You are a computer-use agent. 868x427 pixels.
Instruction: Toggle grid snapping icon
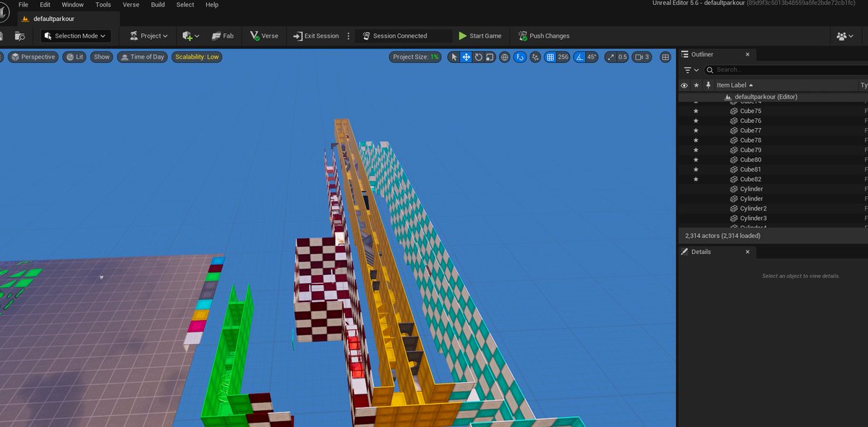(550, 56)
